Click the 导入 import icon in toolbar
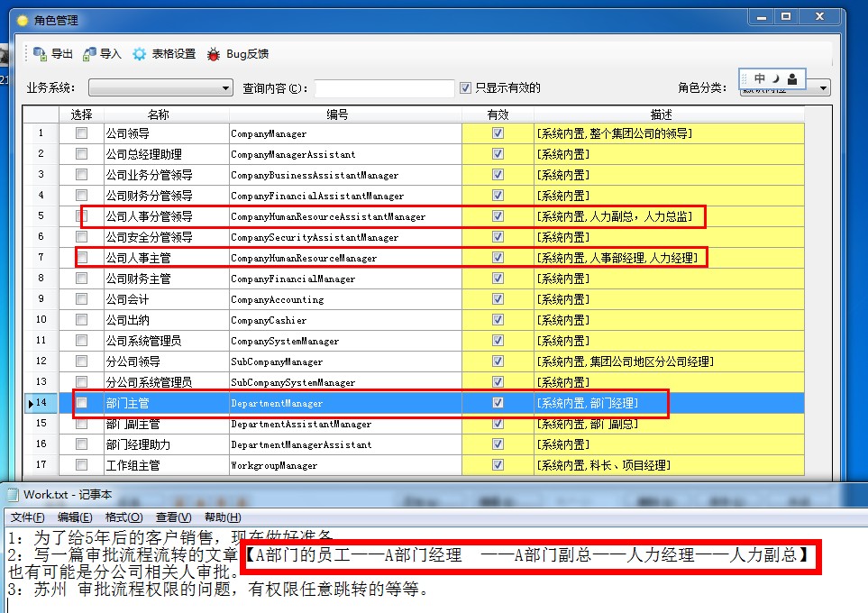Viewport: 868px width, 613px height. point(88,54)
